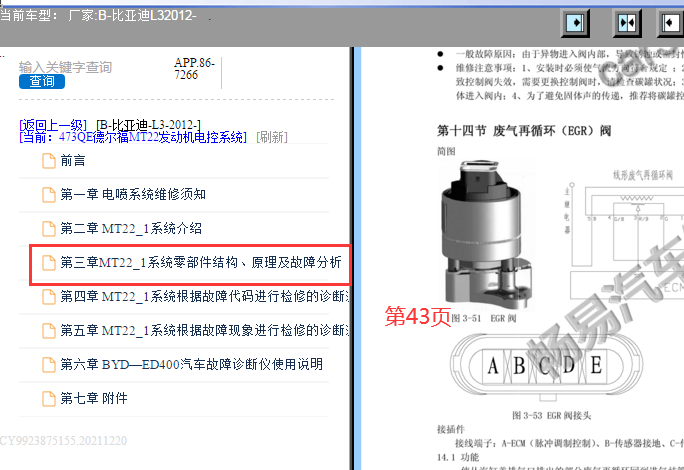The width and height of the screenshot is (684, 470).
Task: Click the 14.1 功能 subsection text
Action: click(458, 457)
